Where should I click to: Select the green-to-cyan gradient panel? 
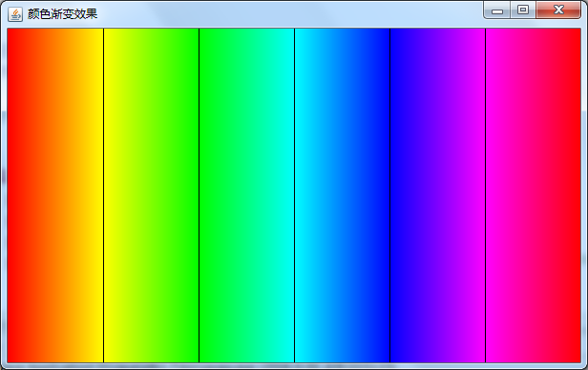246,195
